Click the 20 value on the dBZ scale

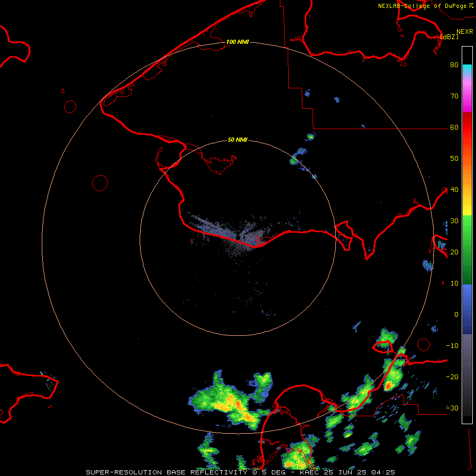pyautogui.click(x=454, y=252)
